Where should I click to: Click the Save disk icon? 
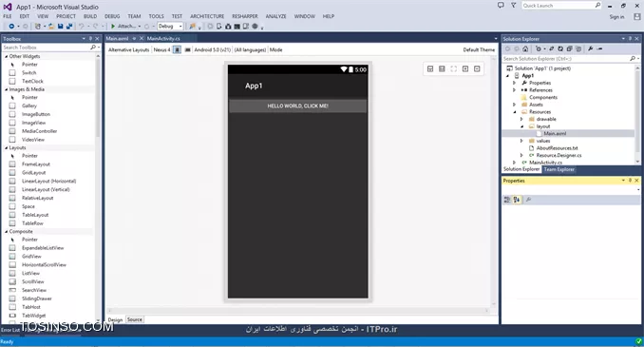61,27
